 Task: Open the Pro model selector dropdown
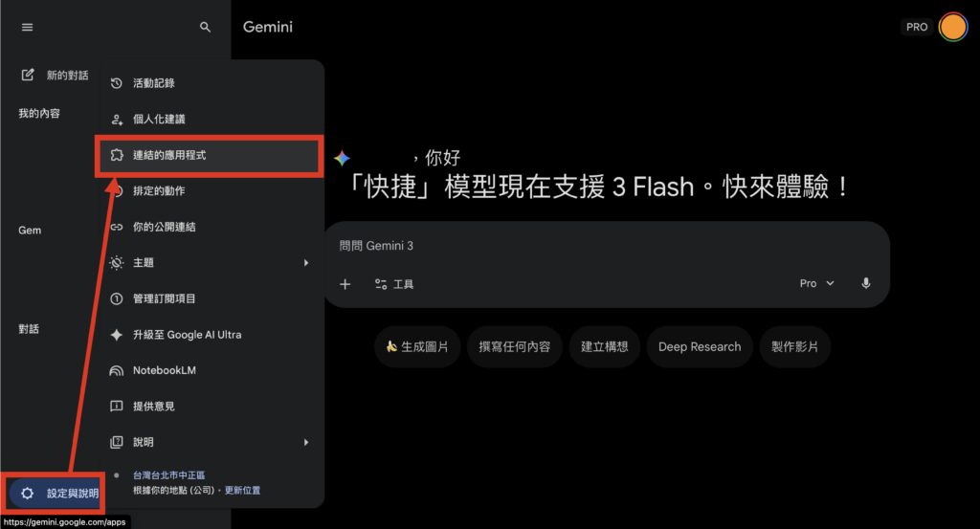coord(817,283)
